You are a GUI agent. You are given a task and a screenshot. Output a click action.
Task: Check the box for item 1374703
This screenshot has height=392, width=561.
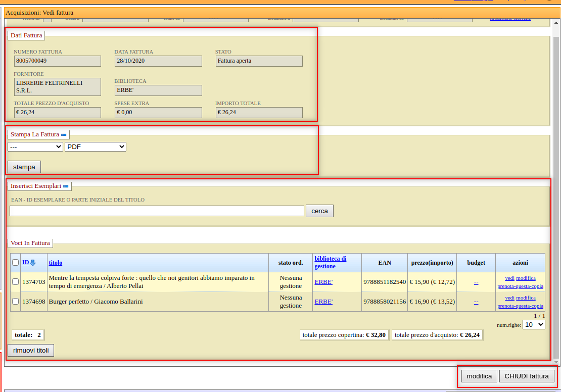point(15,282)
